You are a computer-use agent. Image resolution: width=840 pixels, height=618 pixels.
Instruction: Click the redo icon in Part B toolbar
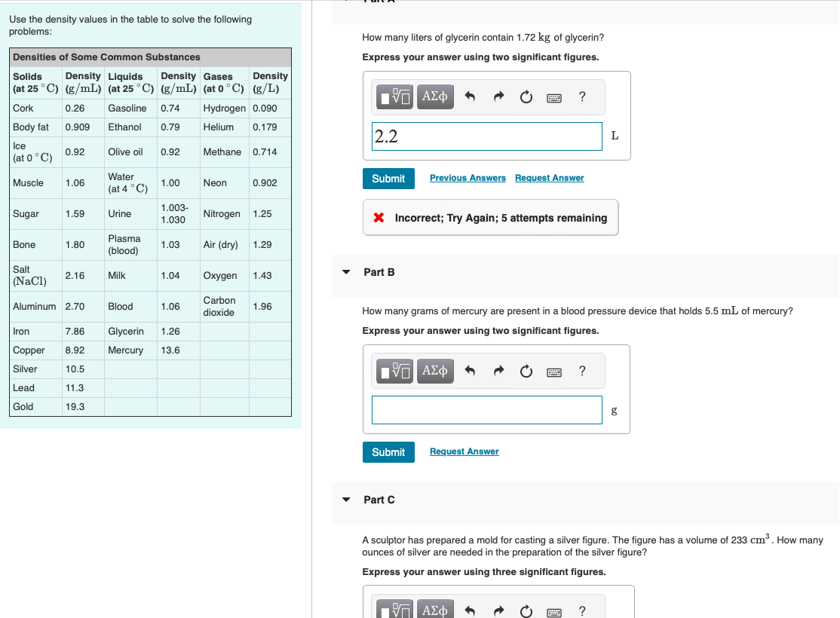pyautogui.click(x=498, y=370)
